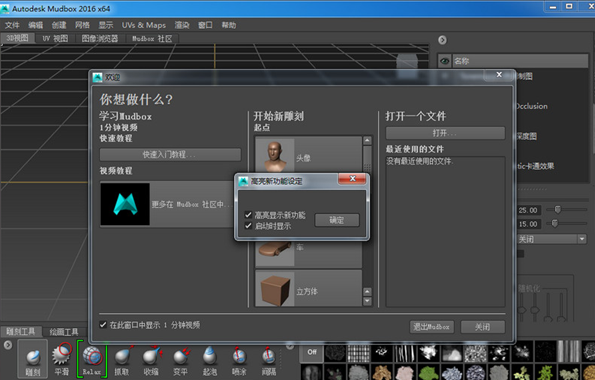Select the 雕刻 sculpt tool icon
Screen dimensions: 595x380
(33, 358)
